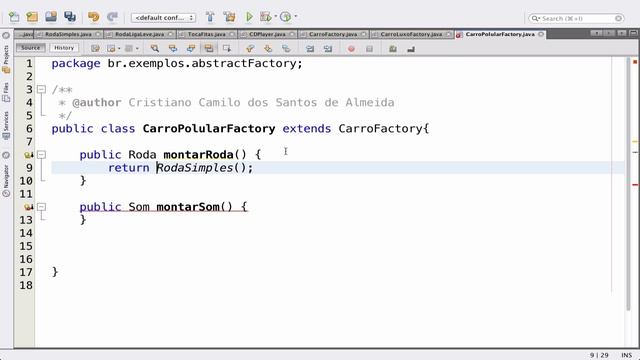The width and height of the screenshot is (640, 360).
Task: Open the Services side panel
Action: (x=6, y=125)
